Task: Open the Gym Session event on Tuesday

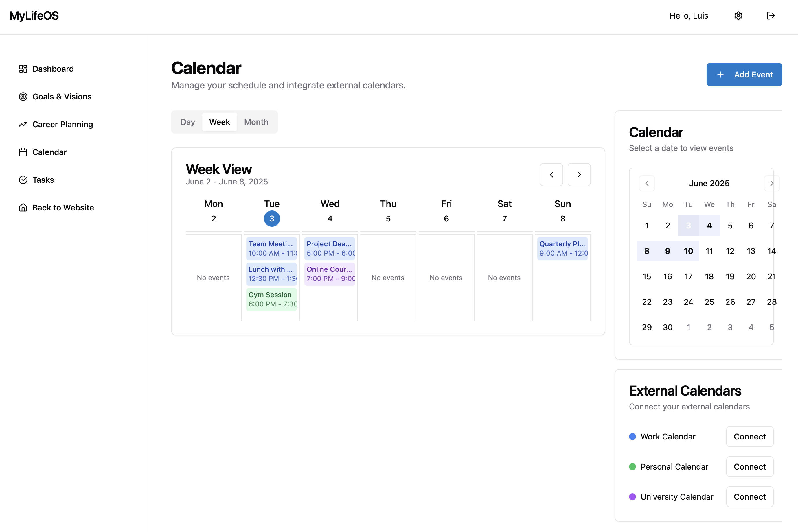Action: coord(271,299)
